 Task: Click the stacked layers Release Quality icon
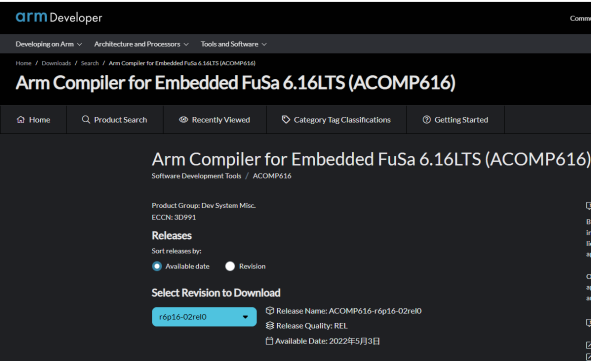(x=270, y=325)
